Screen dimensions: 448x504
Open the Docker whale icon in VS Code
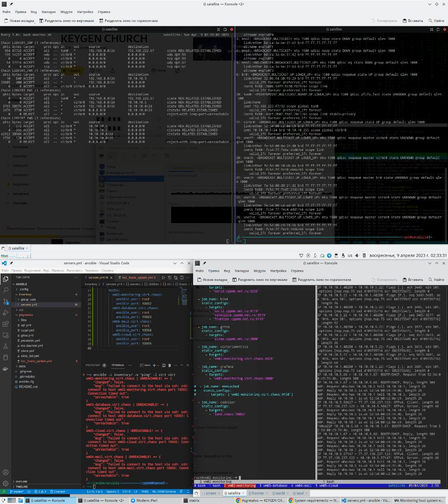tap(5, 369)
